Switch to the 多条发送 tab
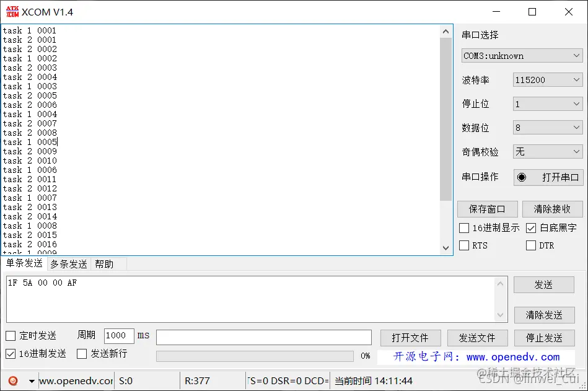The image size is (588, 391). pyautogui.click(x=68, y=264)
